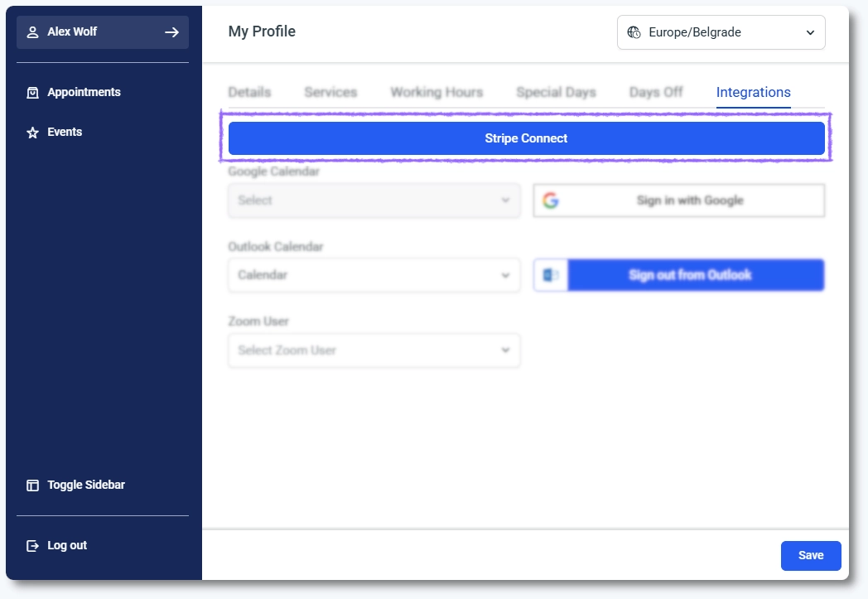Click the arrow icon next to Alex Wolf
This screenshot has width=868, height=599.
171,31
